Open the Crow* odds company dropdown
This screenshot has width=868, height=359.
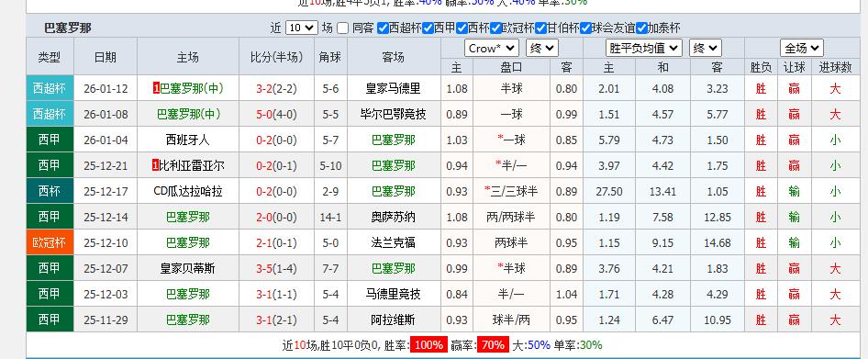coord(492,48)
